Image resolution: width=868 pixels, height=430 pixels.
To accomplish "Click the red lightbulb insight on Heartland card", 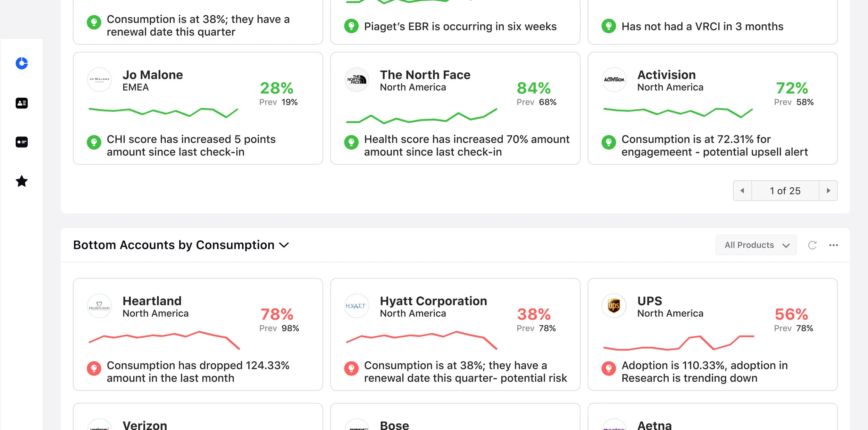I will [94, 368].
